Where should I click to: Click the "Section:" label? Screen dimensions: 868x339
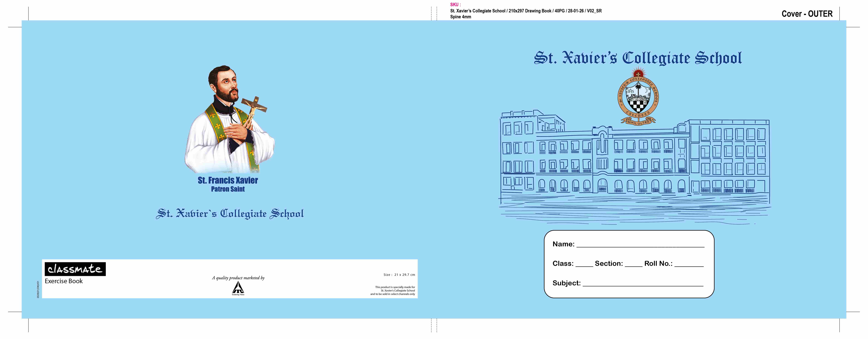609,264
